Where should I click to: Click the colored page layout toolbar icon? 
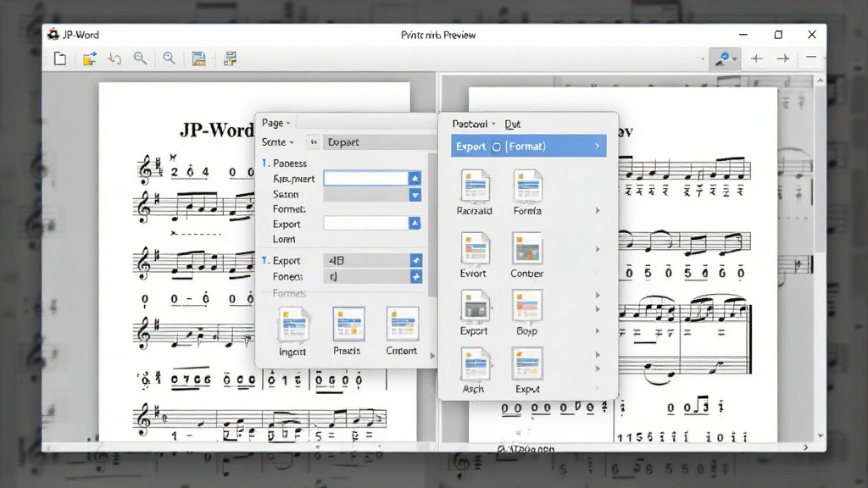tap(231, 58)
